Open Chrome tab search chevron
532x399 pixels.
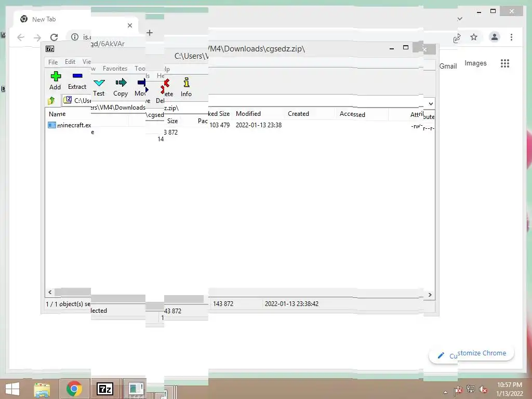click(x=460, y=19)
